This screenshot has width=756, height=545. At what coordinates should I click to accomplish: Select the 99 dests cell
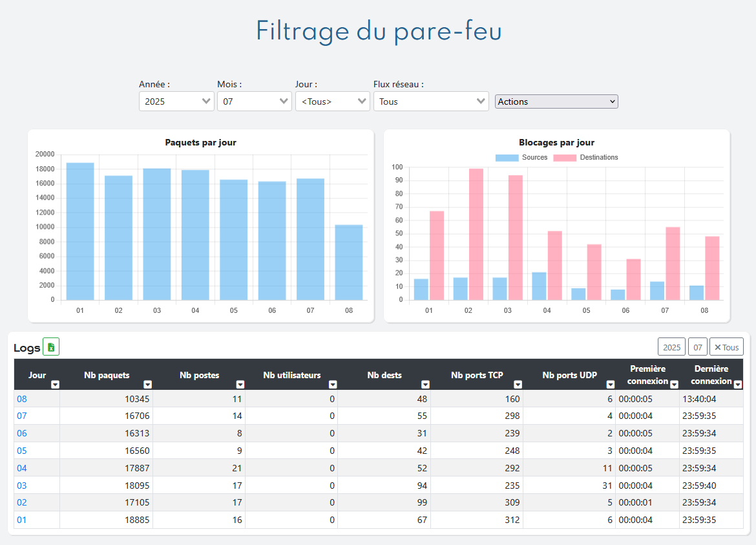pyautogui.click(x=384, y=502)
